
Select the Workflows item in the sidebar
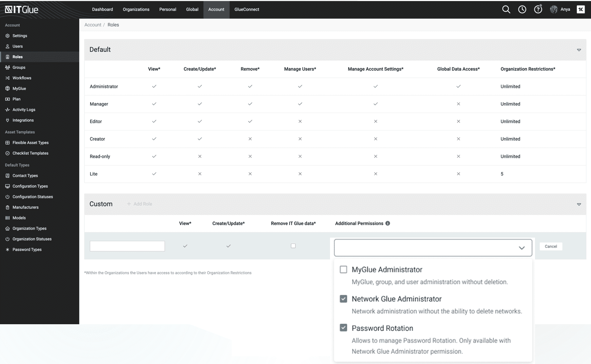pos(22,78)
